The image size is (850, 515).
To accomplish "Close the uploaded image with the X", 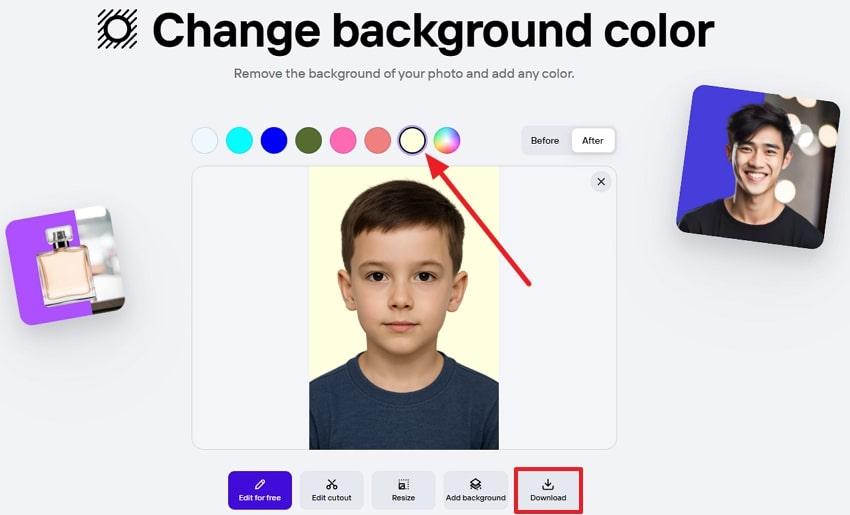I will (601, 182).
